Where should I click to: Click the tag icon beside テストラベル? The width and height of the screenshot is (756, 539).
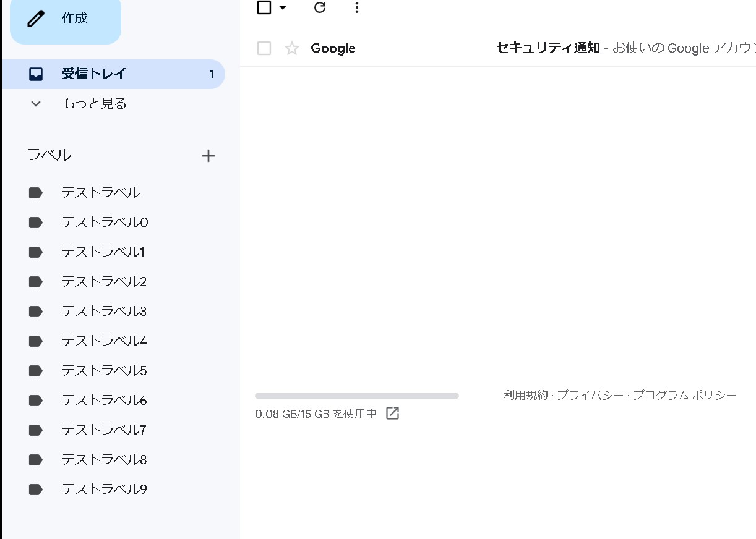coord(36,193)
